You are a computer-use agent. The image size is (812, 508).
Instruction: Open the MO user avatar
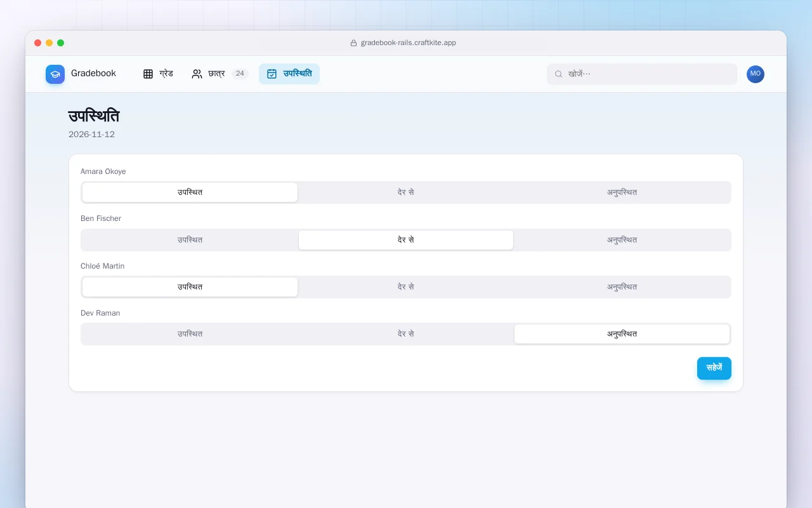tap(756, 74)
